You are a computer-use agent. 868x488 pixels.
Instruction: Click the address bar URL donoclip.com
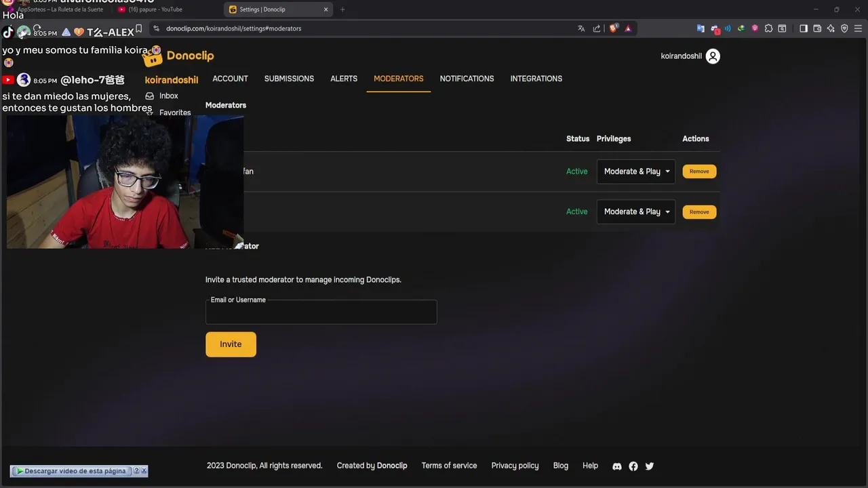pos(233,28)
